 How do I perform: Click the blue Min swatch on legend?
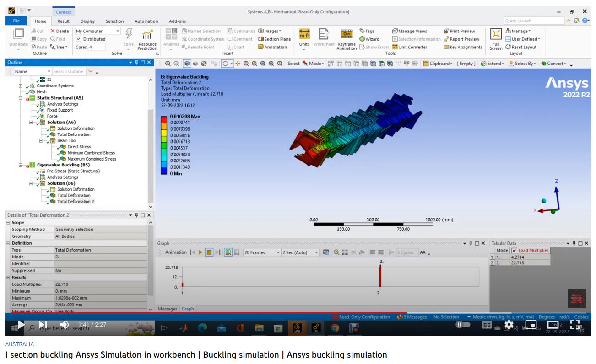coord(164,171)
